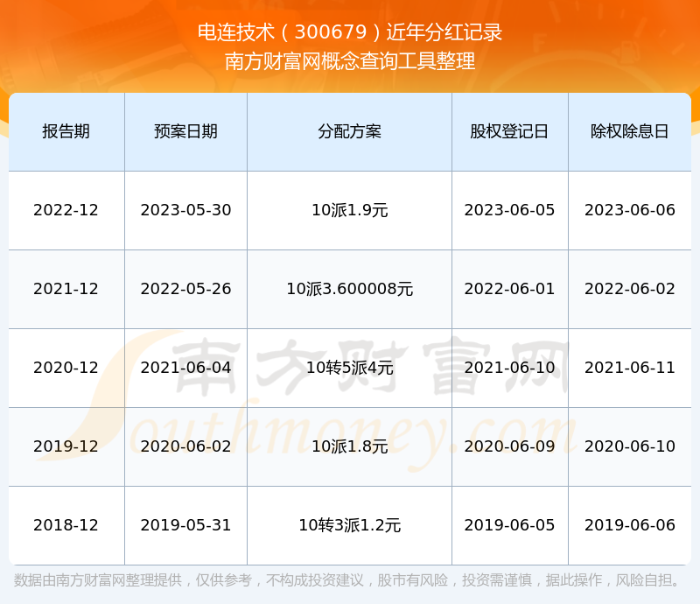700x604 pixels.
Task: Click record date 2020-06-09
Action: point(509,446)
